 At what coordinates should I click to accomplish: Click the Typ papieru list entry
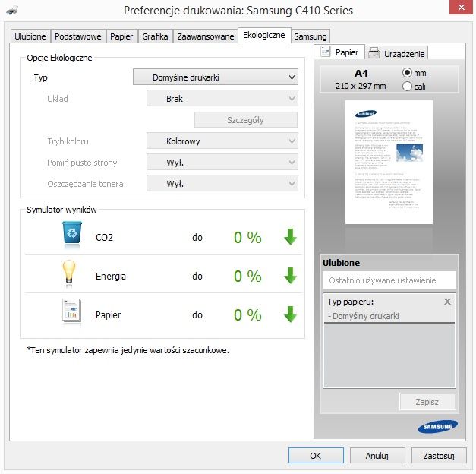389,308
